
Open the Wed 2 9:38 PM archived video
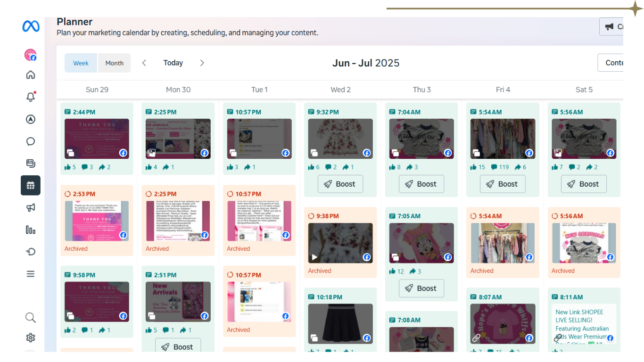click(x=340, y=243)
